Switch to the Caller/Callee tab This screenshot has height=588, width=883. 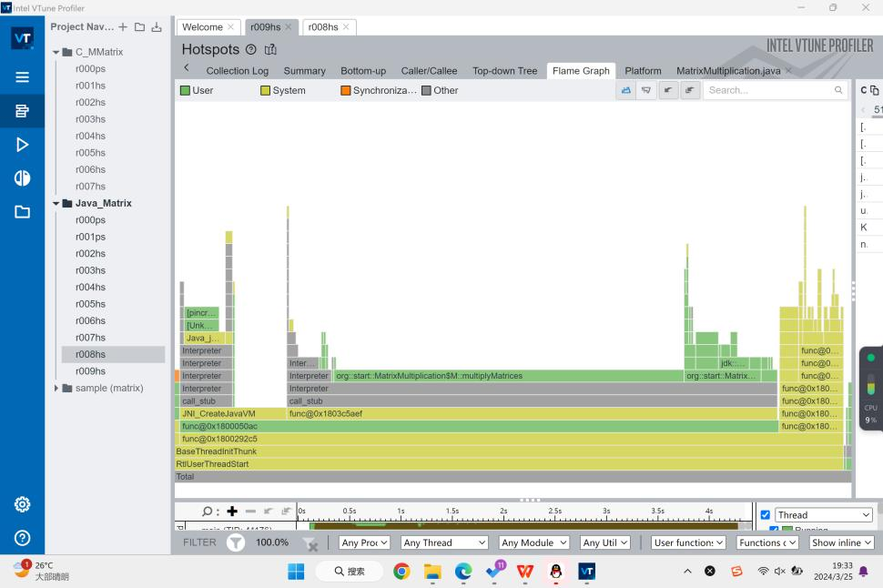[x=429, y=71]
